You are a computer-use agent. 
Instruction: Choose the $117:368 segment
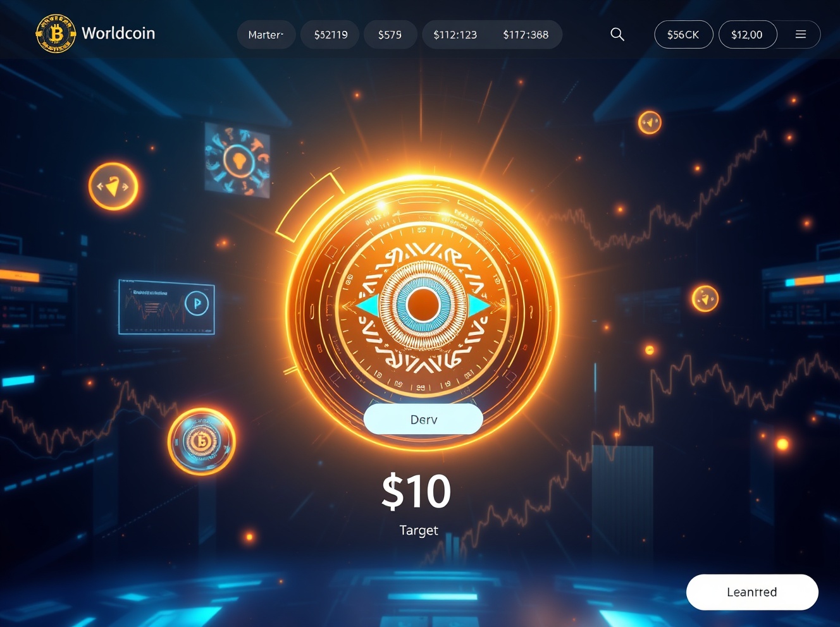coord(526,35)
